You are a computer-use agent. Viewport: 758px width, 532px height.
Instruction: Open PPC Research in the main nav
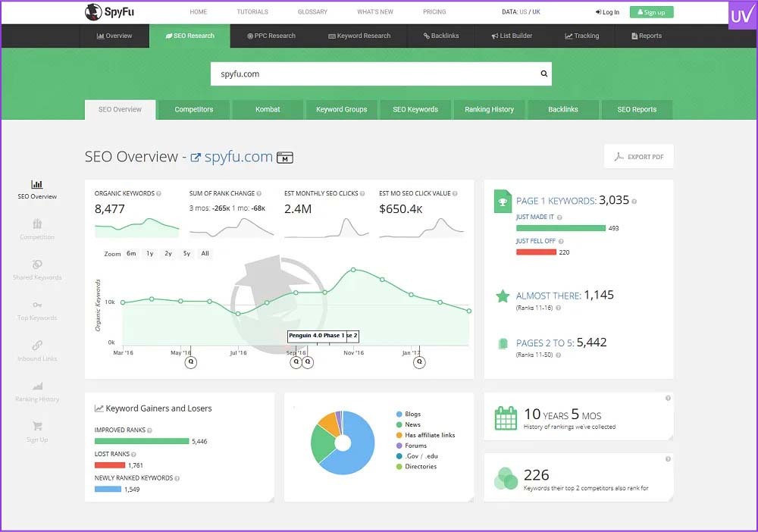271,36
